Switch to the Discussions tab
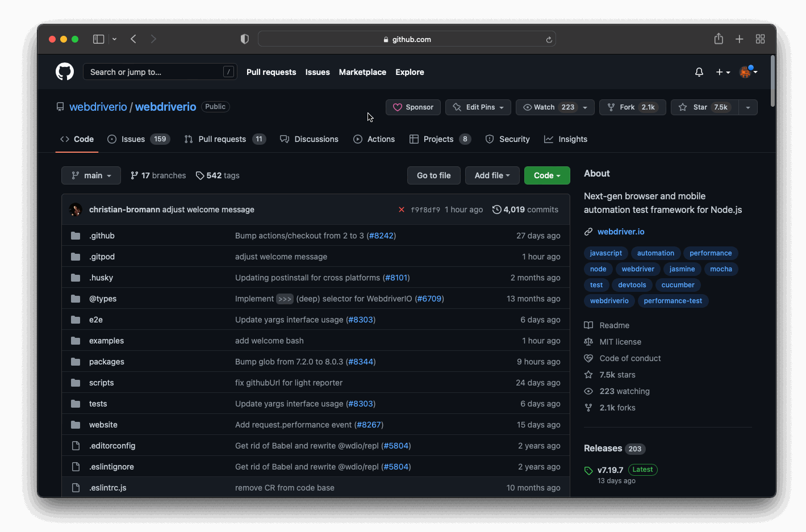Screen dimensions: 806x532 click(309, 139)
